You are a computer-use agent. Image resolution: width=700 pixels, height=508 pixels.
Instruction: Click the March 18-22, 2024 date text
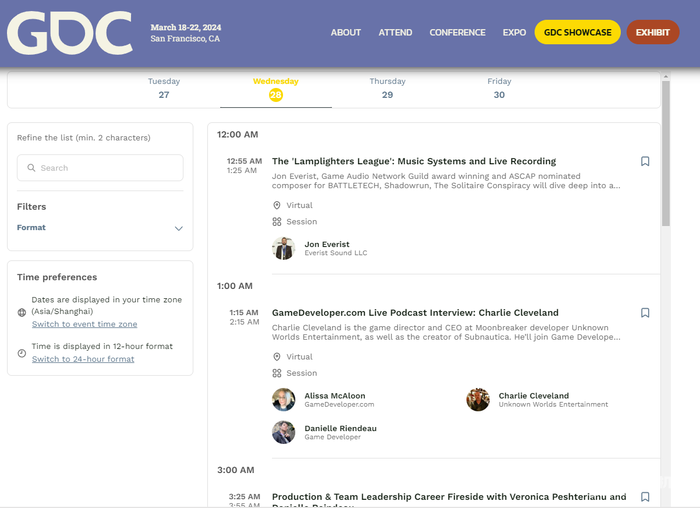(x=186, y=27)
